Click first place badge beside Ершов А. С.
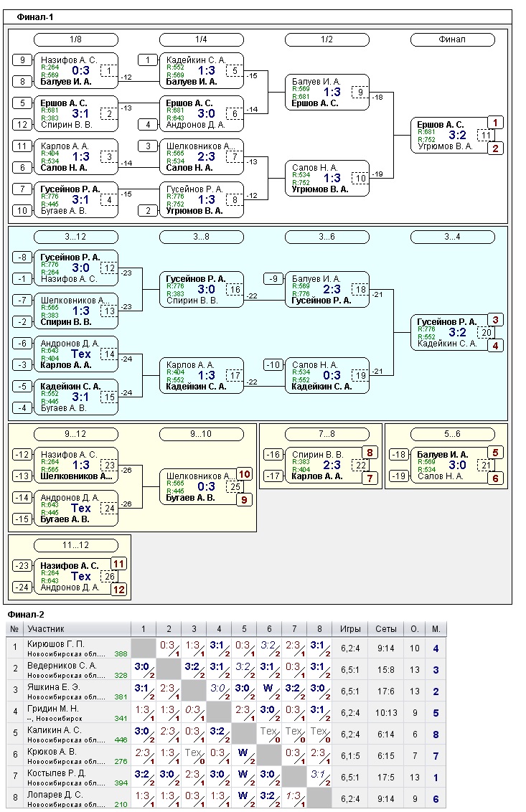 (496, 123)
